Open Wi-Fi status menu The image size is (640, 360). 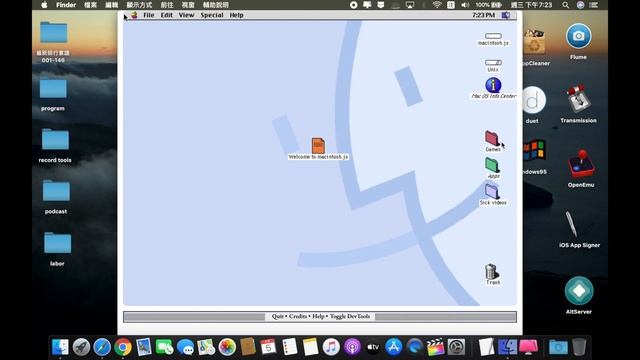tap(437, 5)
